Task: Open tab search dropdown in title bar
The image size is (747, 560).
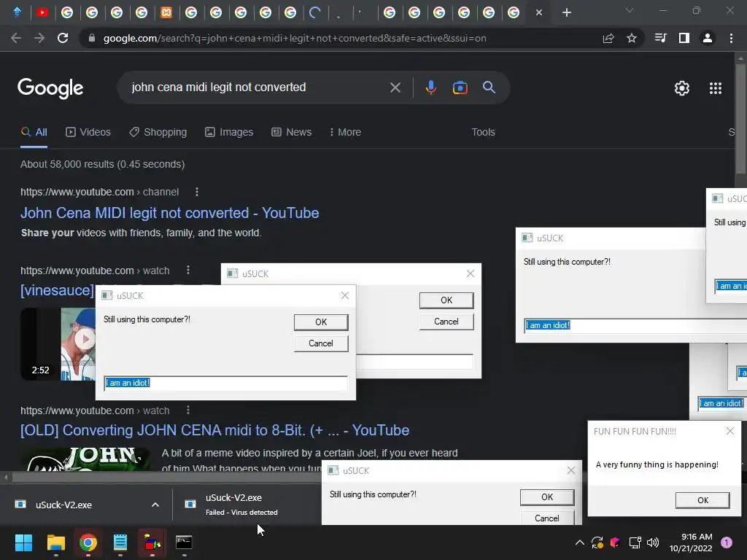Action: tap(630, 10)
